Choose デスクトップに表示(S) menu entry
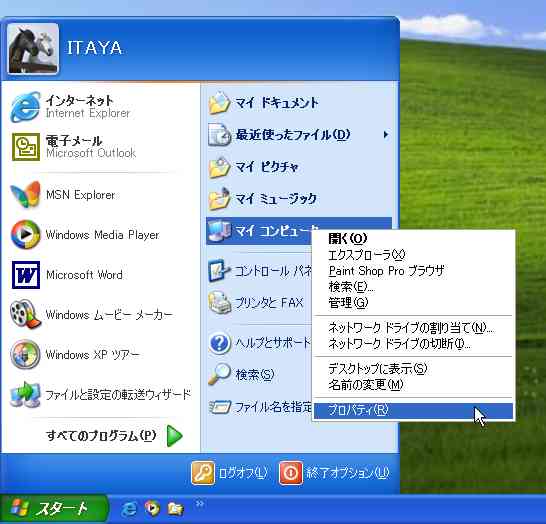The image size is (546, 524). (x=413, y=368)
